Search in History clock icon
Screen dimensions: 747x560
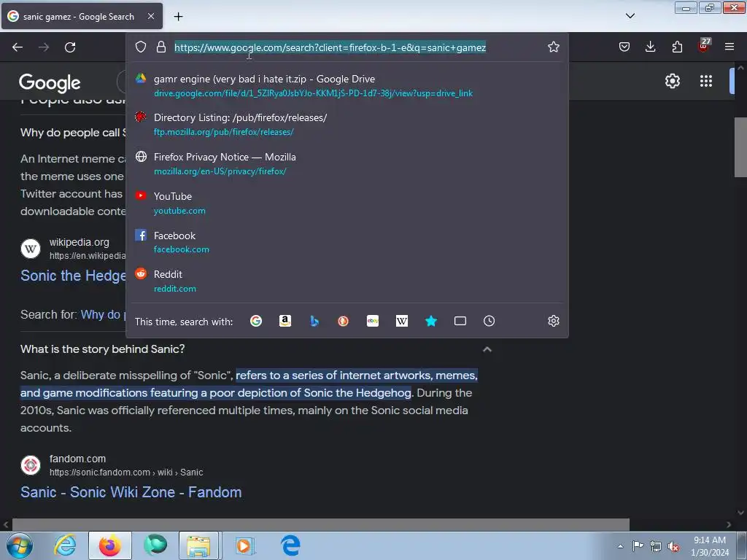click(489, 321)
